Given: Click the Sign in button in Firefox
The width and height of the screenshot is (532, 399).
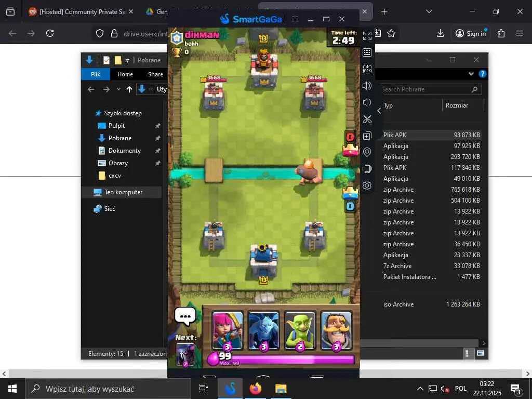Looking at the screenshot, I should pyautogui.click(x=471, y=33).
